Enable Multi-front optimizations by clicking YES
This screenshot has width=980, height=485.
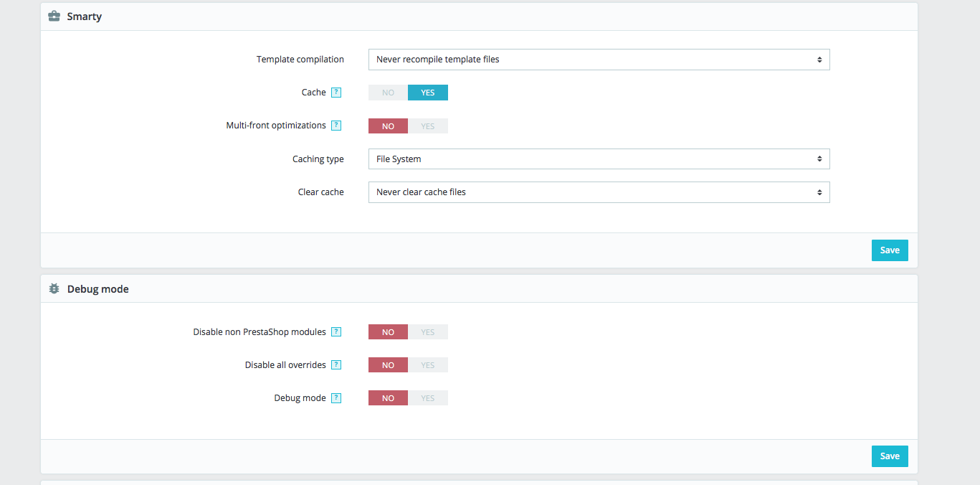pos(428,126)
